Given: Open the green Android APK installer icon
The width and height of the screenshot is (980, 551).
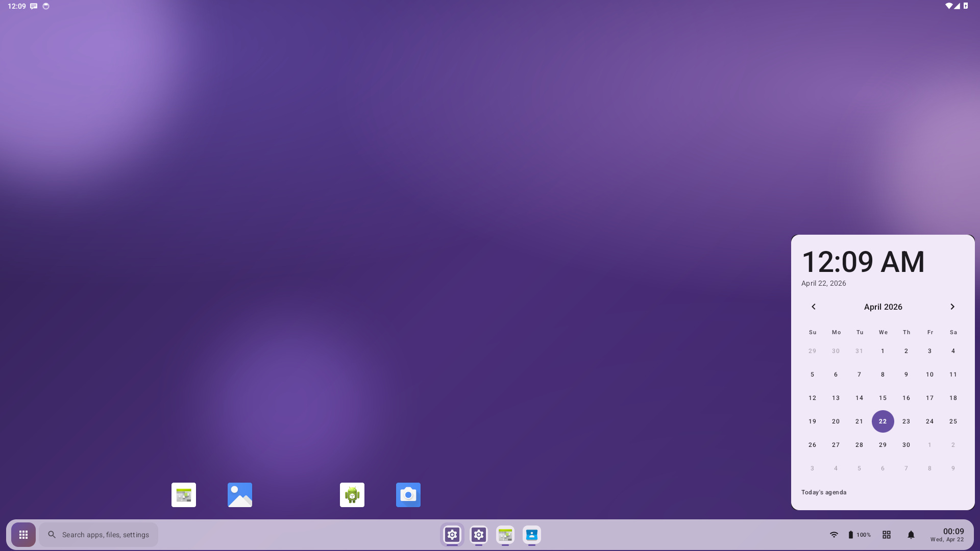Looking at the screenshot, I should 352,495.
